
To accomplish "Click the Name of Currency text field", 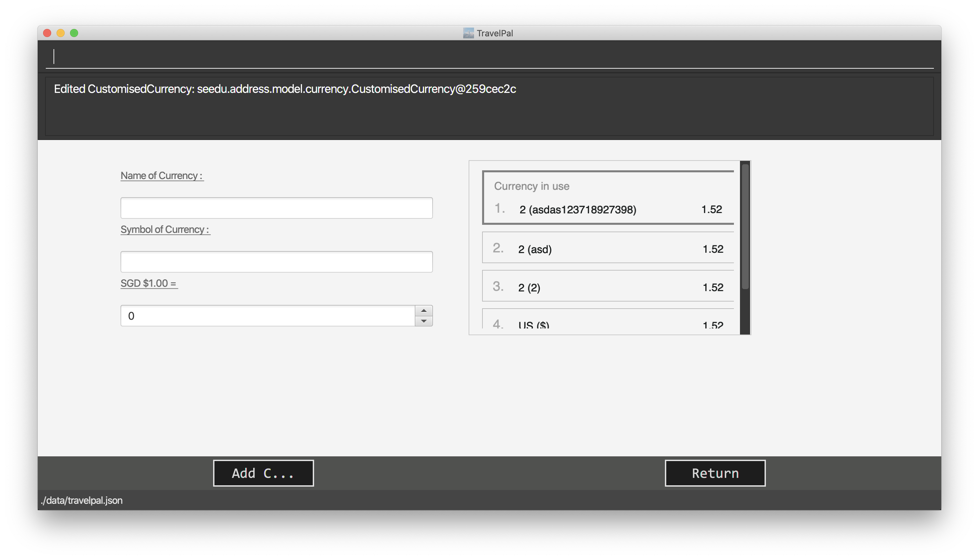I will point(276,208).
